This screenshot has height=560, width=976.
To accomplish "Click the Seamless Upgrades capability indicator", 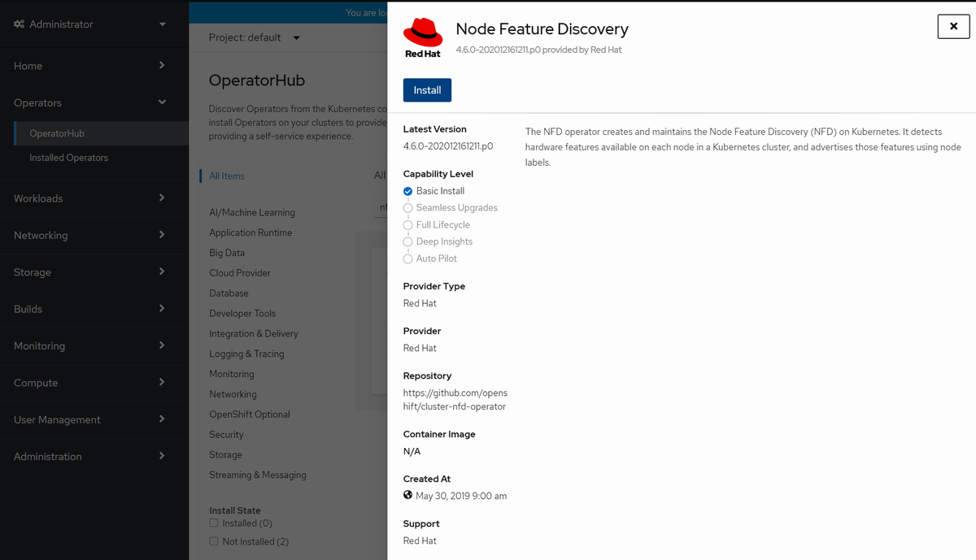I will point(408,208).
